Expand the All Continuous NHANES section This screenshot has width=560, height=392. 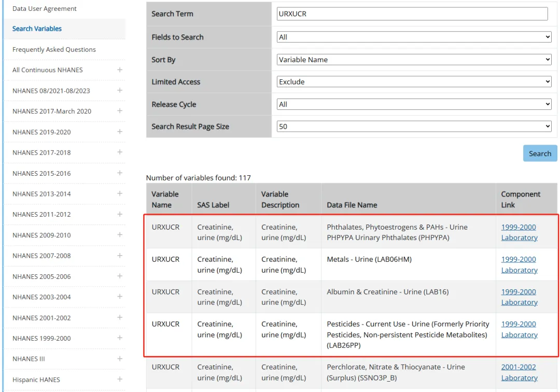click(120, 70)
